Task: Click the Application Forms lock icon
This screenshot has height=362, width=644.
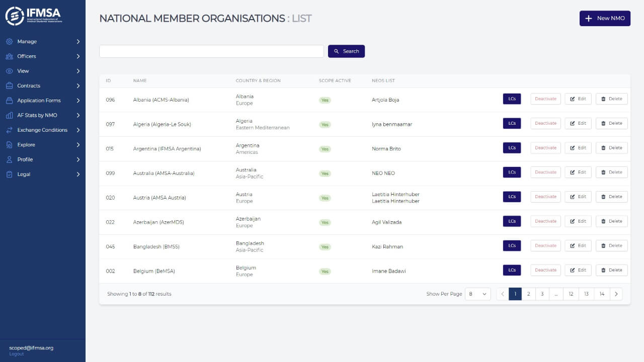Action: pos(9,101)
